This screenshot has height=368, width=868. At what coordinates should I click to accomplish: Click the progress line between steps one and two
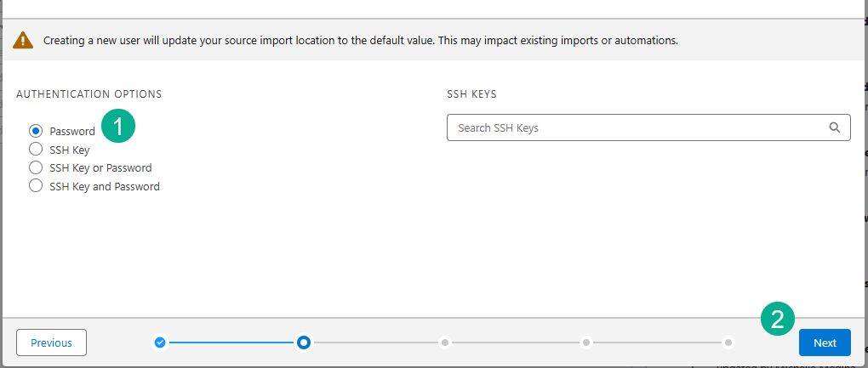231,343
